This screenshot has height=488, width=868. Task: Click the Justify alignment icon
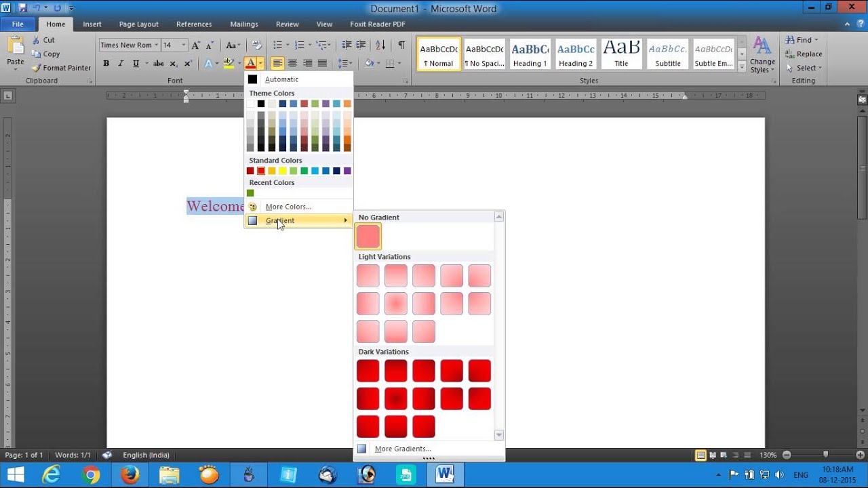(322, 64)
